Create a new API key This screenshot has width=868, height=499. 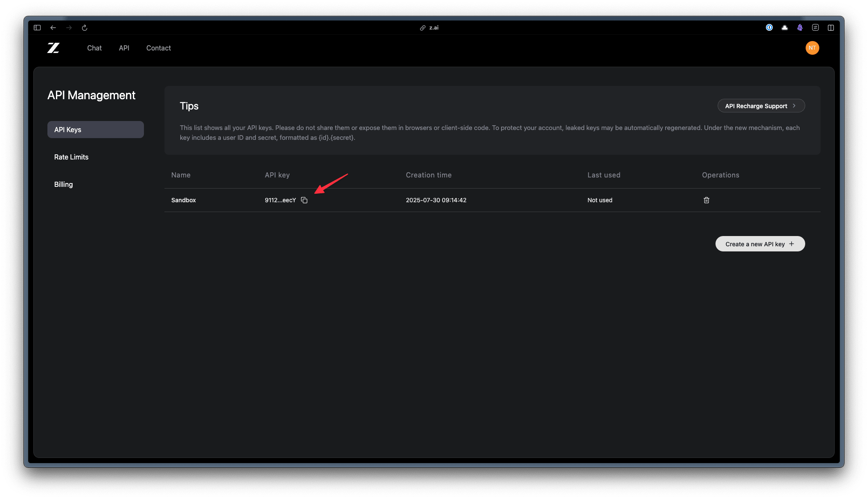[x=760, y=244]
